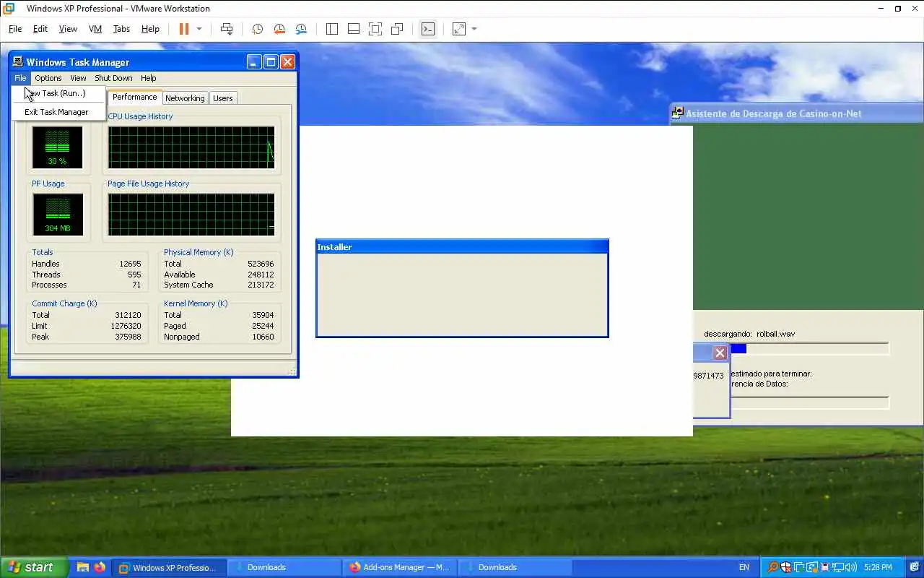Click the Commit Charge Peak 375988

(x=128, y=337)
